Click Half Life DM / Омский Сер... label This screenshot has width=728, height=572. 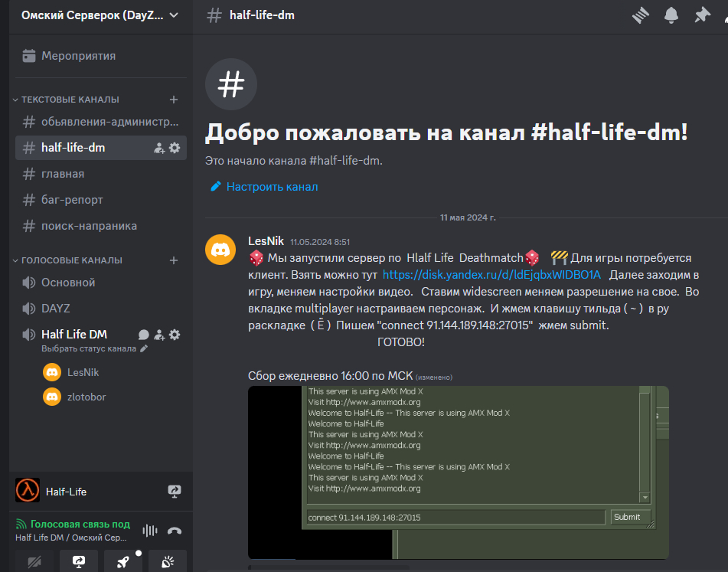[71, 538]
